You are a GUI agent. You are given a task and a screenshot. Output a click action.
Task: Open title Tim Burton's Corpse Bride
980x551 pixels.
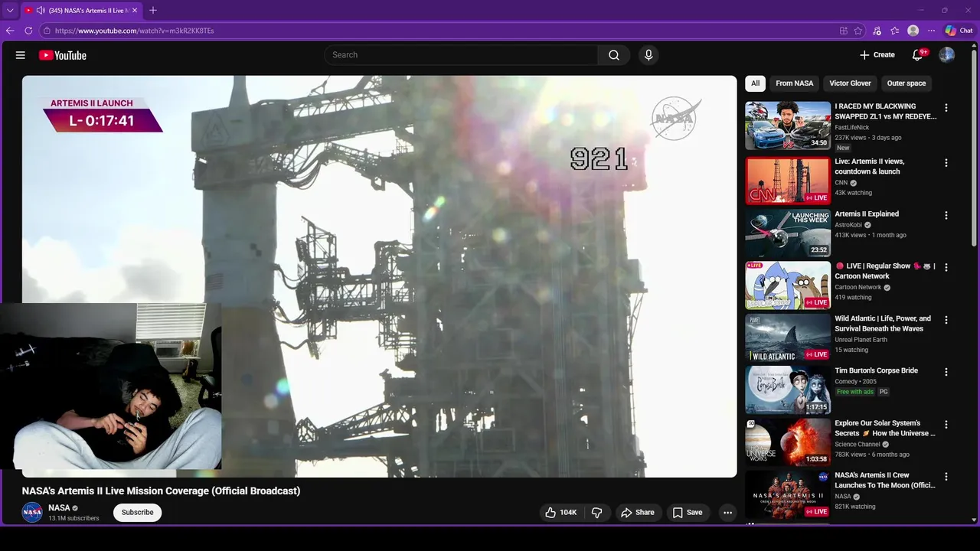tap(876, 370)
